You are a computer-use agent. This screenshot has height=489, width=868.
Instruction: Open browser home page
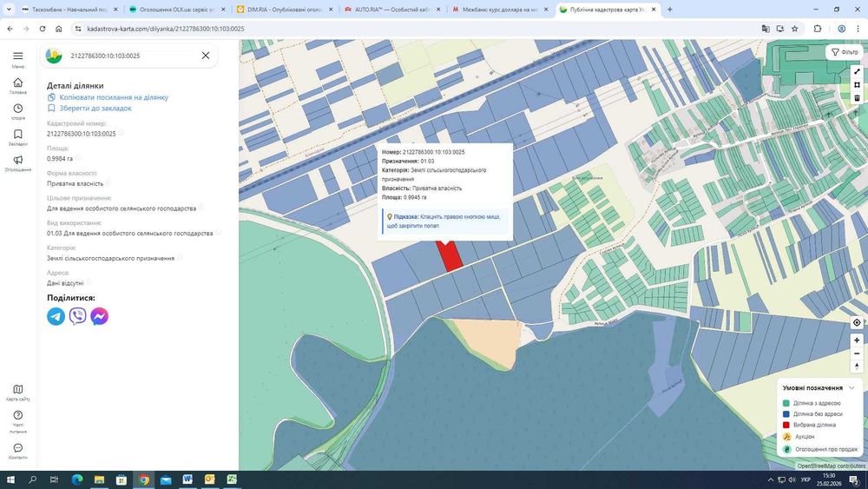pos(58,29)
